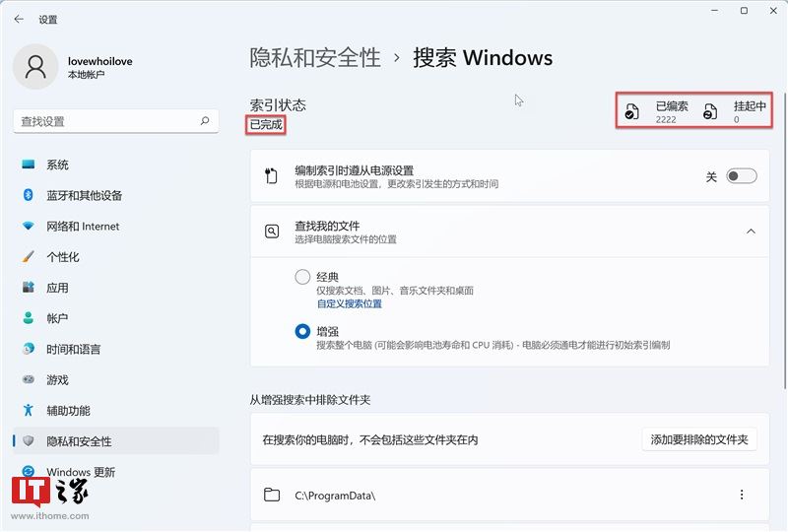788x532 pixels.
Task: Click the 系统 monitor icon
Action: pyautogui.click(x=29, y=165)
